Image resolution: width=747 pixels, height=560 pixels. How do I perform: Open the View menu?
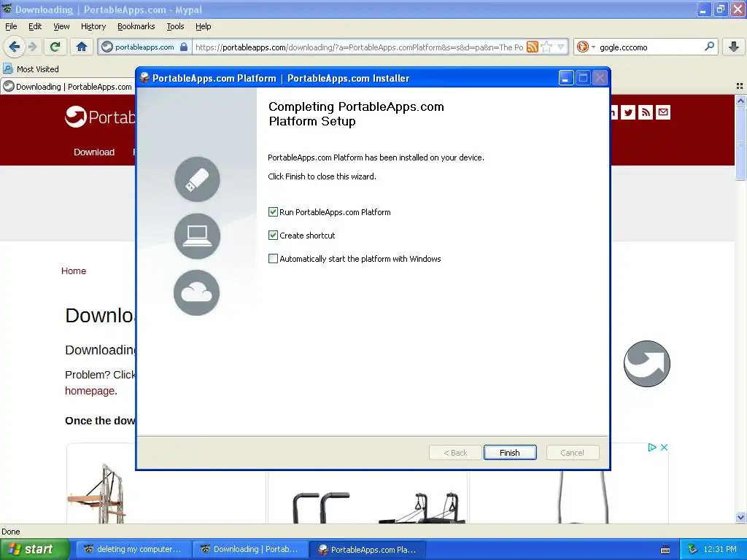click(x=61, y=26)
